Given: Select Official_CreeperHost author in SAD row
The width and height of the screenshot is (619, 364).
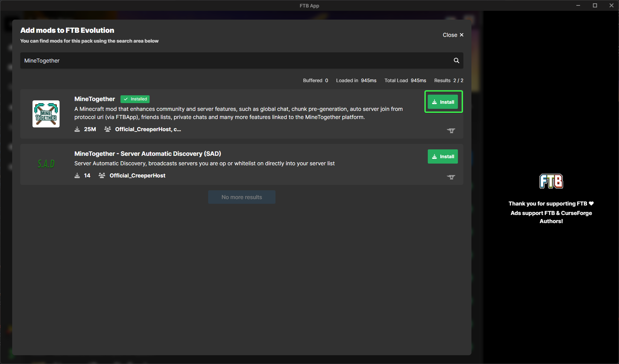Looking at the screenshot, I should pyautogui.click(x=137, y=175).
